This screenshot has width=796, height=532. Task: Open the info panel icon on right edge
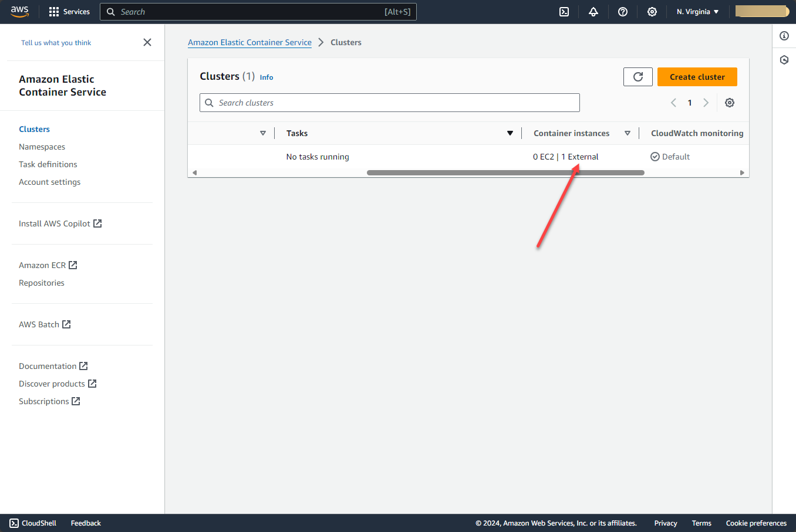(784, 36)
